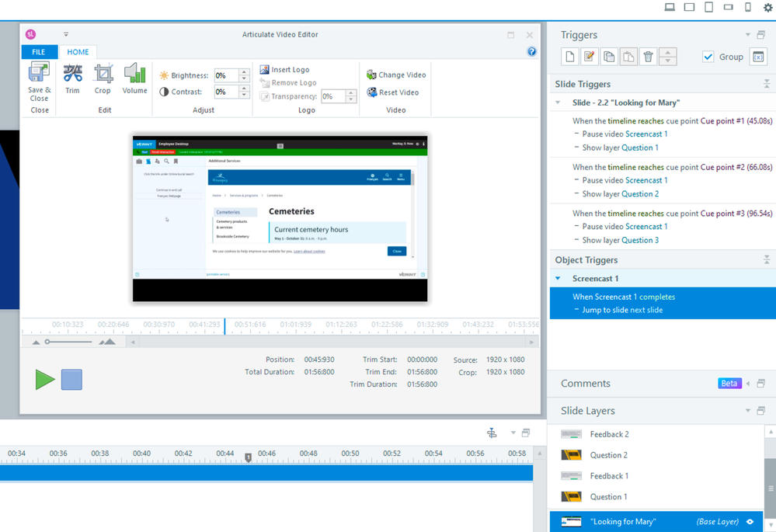Click Reset Video
This screenshot has width=776, height=532.
[393, 92]
